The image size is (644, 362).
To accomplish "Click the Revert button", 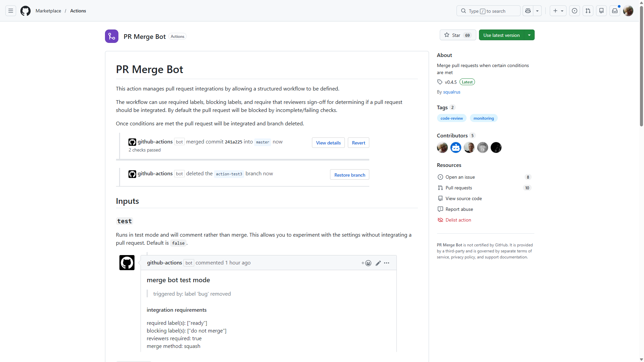I will pos(359,143).
